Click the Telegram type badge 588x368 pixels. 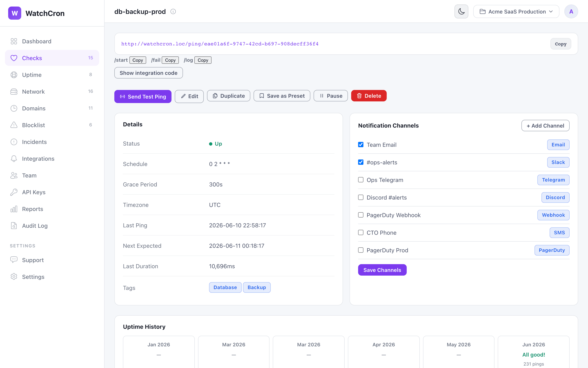(x=553, y=180)
